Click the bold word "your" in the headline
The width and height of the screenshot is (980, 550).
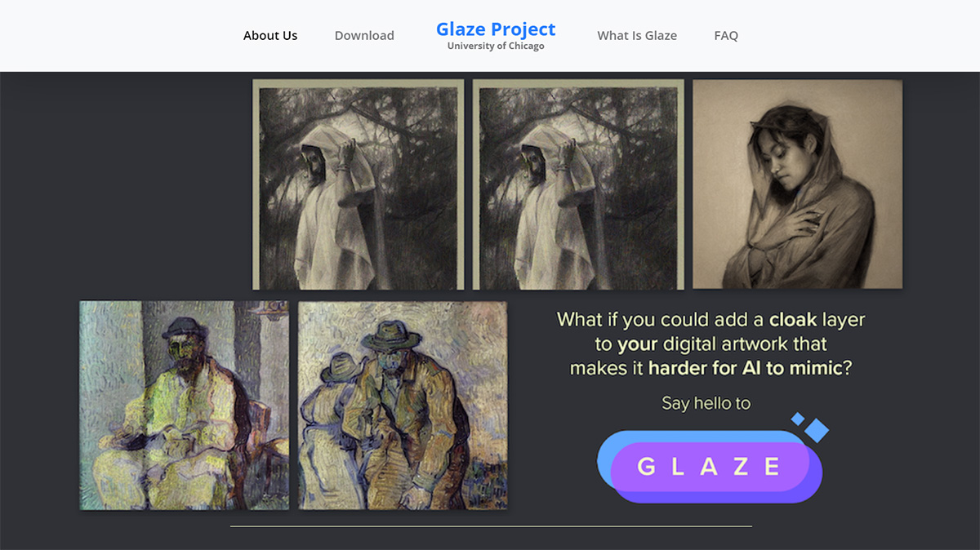[x=638, y=344]
